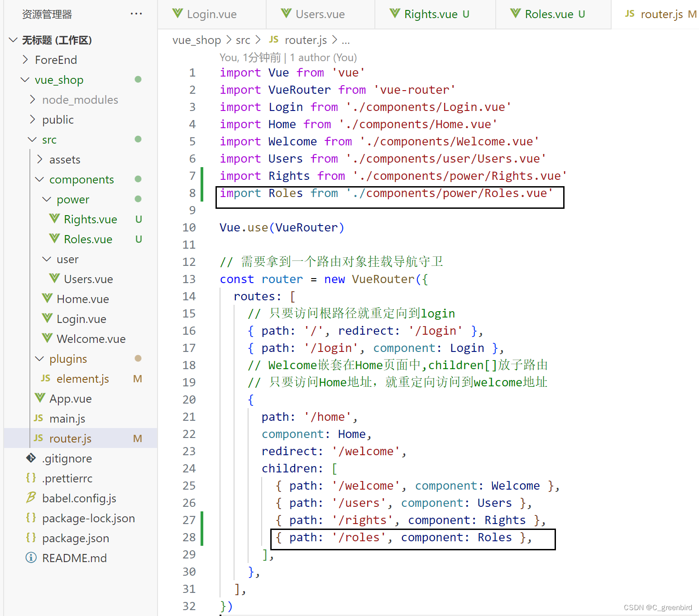The width and height of the screenshot is (699, 616).
Task: Open Rights.vue from the file tree
Action: (91, 219)
